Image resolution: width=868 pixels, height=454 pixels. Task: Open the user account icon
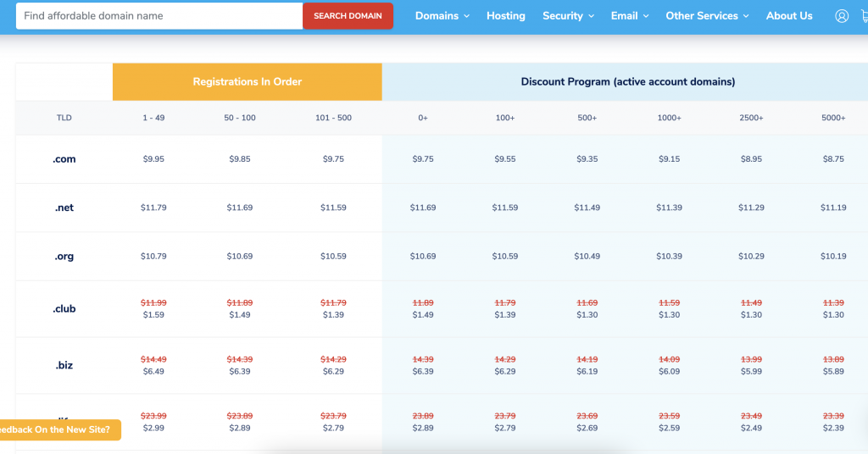pos(841,16)
